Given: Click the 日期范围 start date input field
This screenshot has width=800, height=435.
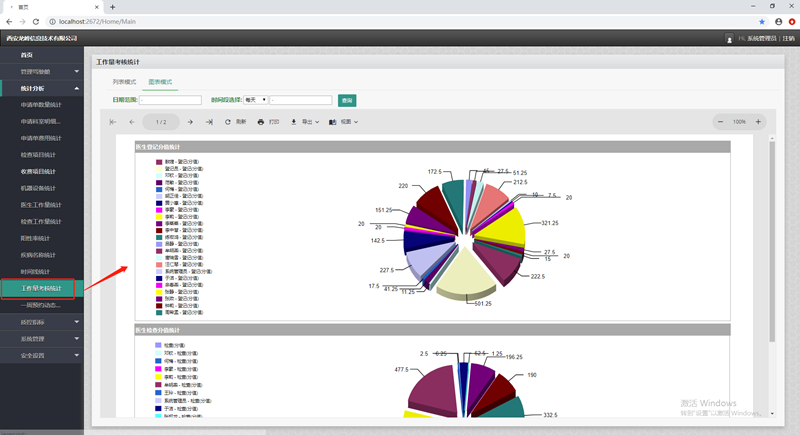Looking at the screenshot, I should tap(170, 100).
